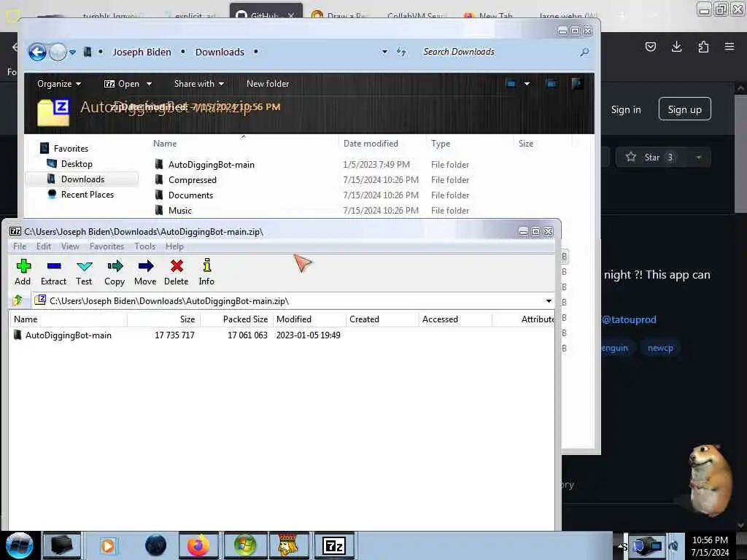Select the Music folder row
747x560 pixels.
tap(179, 211)
